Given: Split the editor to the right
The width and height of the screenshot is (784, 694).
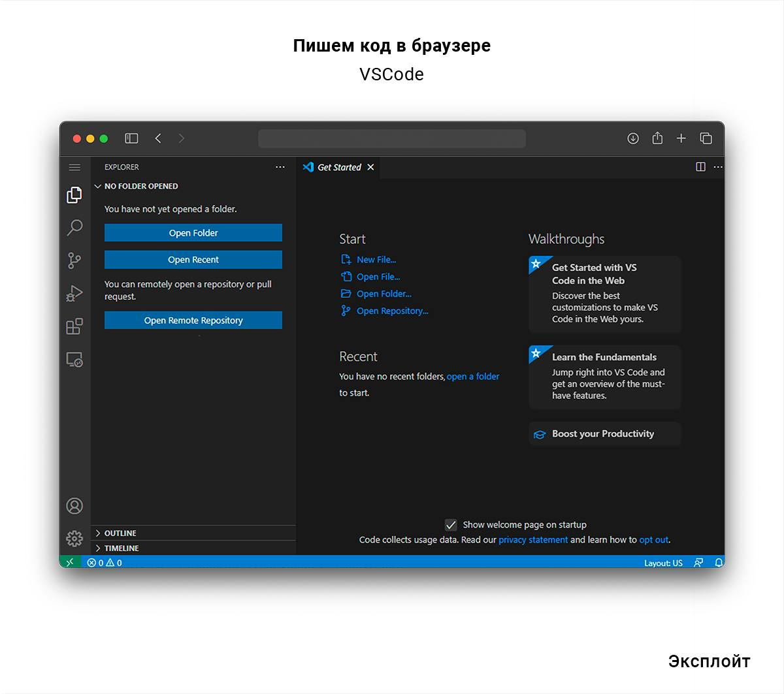Looking at the screenshot, I should pos(700,167).
